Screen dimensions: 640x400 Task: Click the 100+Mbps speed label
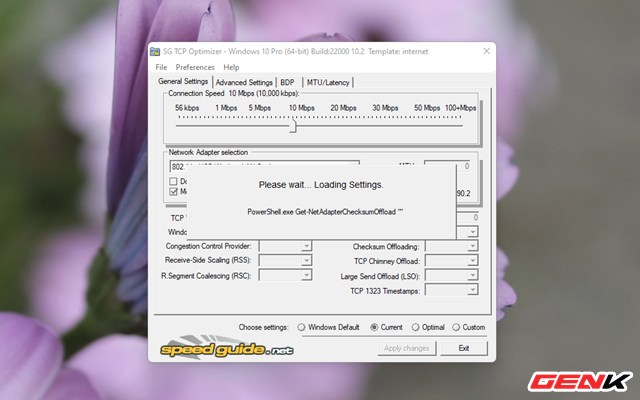tap(460, 108)
